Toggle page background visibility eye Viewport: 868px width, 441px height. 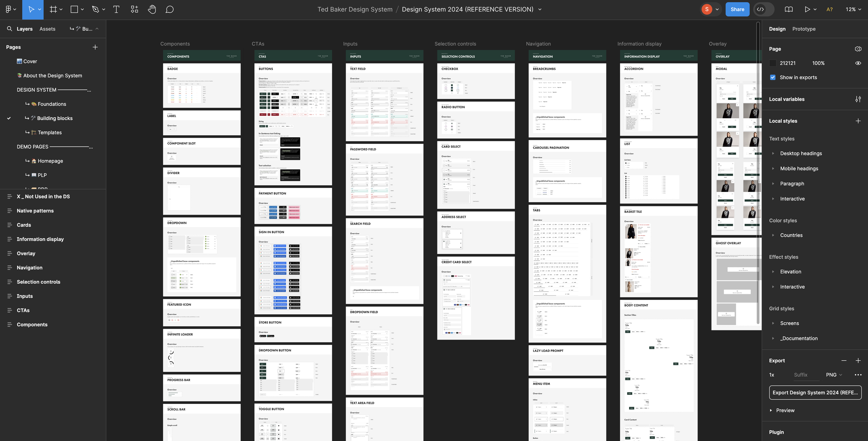(x=858, y=63)
